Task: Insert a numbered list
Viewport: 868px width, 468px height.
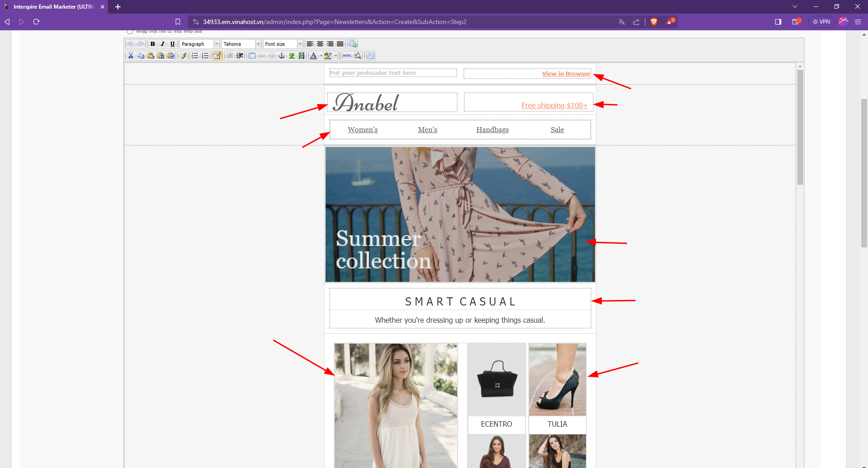Action: (205, 56)
